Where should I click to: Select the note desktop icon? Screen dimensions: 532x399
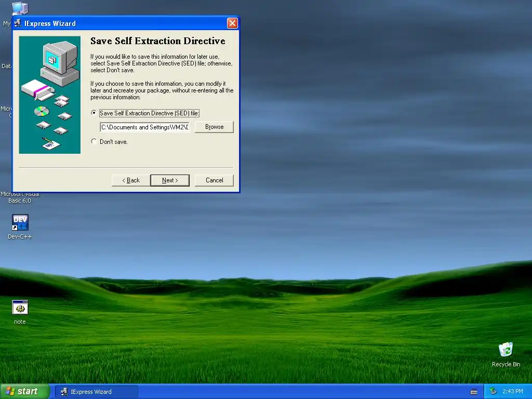tap(20, 312)
